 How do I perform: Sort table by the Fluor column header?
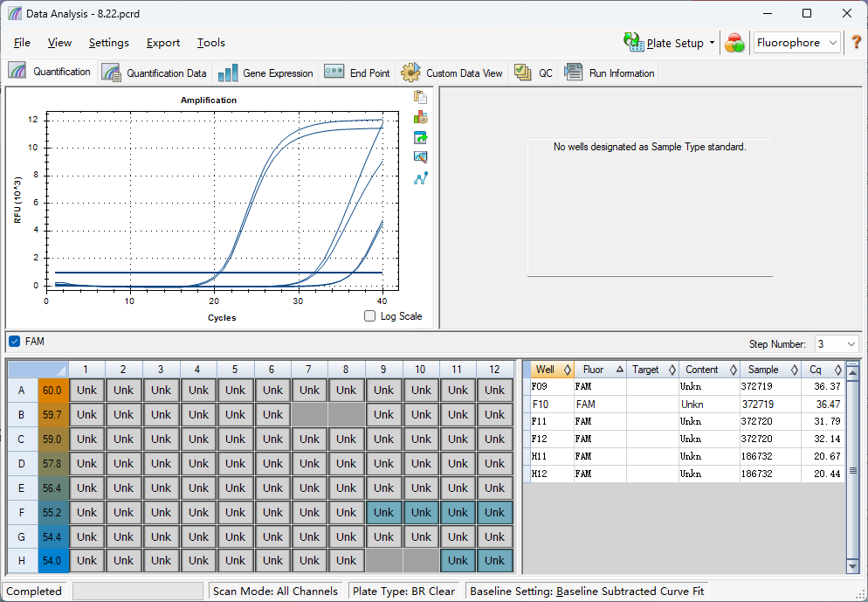point(600,370)
